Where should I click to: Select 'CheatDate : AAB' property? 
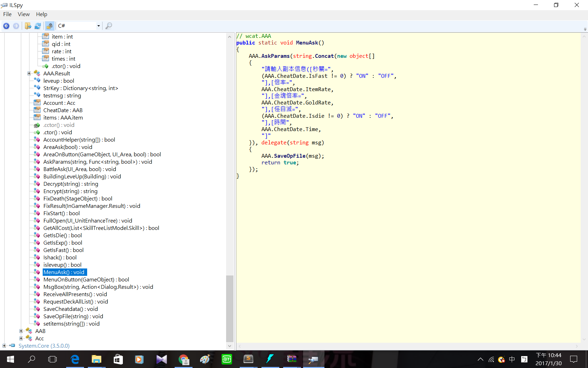coord(63,110)
